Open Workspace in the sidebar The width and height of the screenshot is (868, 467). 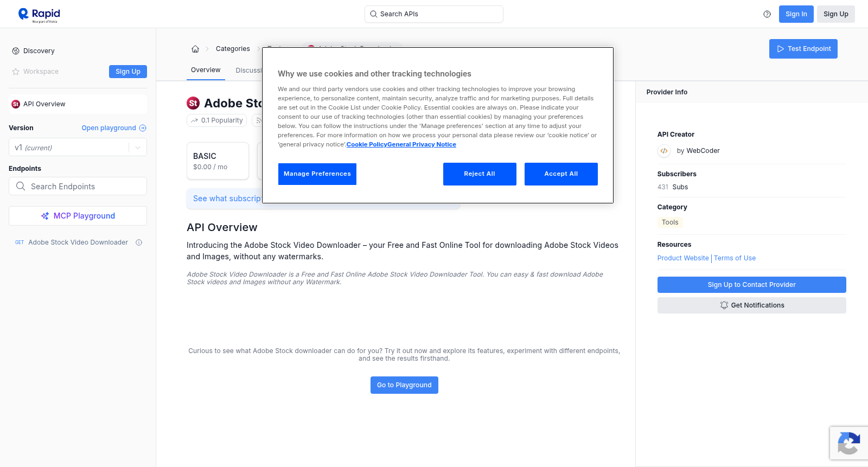tap(41, 72)
